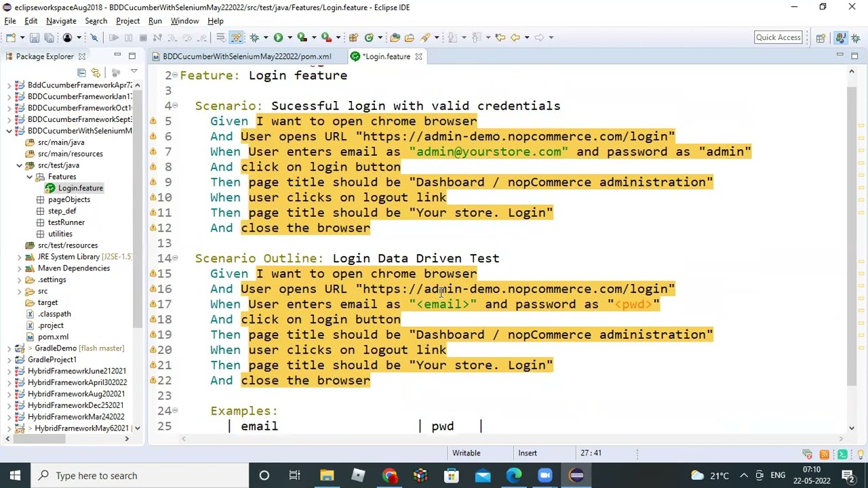Fold the Scenario Outline at line 14
This screenshot has width=868, height=488.
click(175, 258)
